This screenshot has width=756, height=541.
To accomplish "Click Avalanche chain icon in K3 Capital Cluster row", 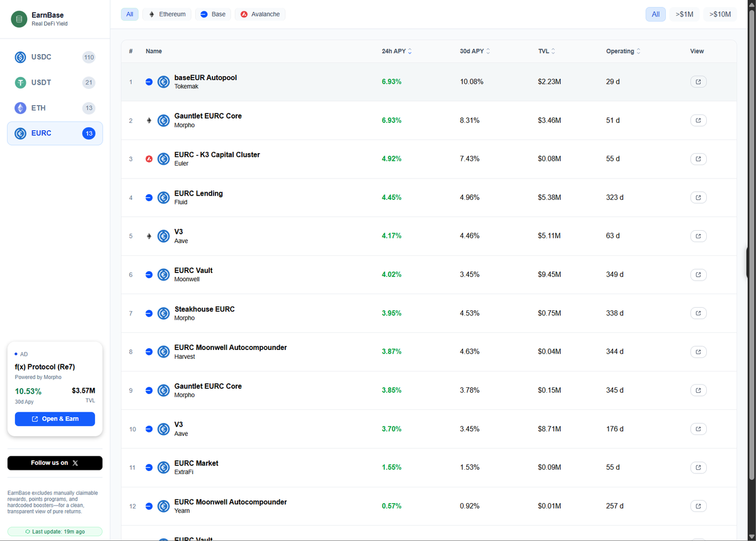I will 149,159.
